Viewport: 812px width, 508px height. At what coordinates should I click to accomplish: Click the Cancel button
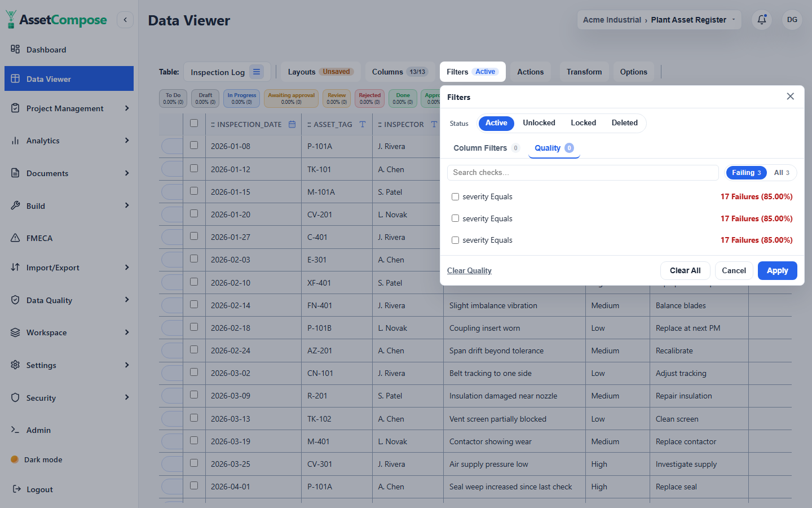pos(734,270)
